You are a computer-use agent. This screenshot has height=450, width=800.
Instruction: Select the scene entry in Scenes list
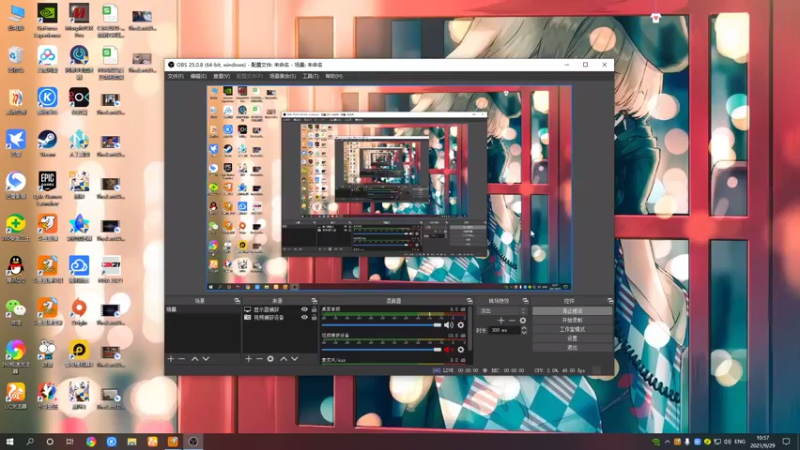203,310
